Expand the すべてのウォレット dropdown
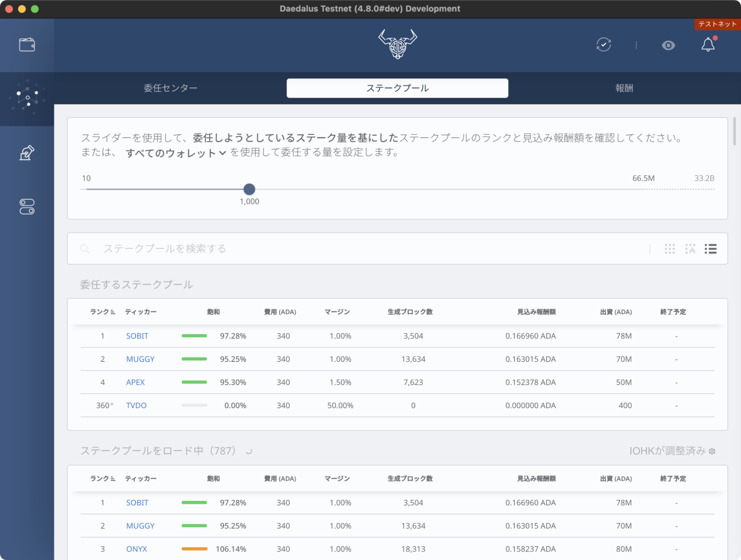 175,153
